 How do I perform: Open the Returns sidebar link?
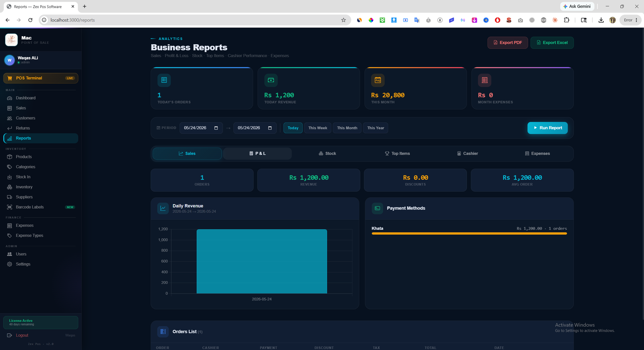point(40,128)
